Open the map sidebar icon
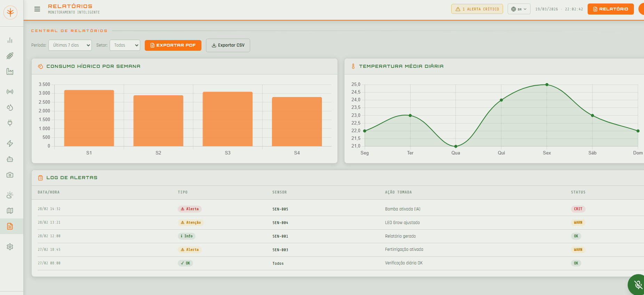The height and width of the screenshot is (295, 644). (10, 211)
